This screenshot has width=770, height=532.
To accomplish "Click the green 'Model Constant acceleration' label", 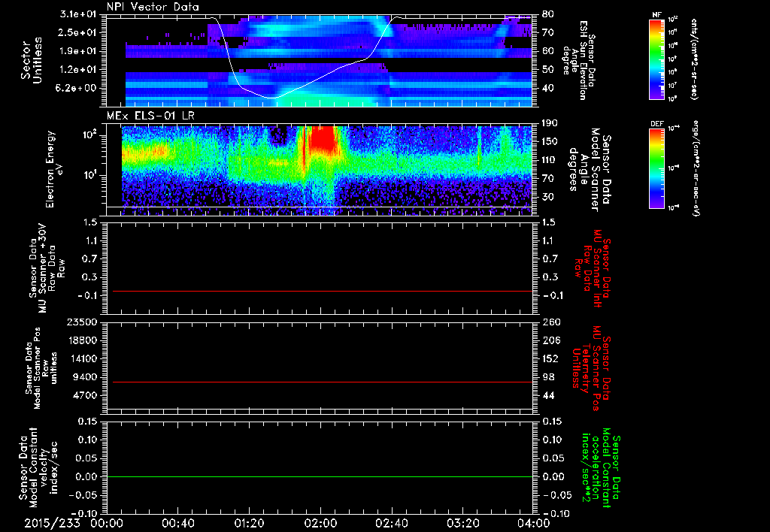I will click(x=599, y=467).
